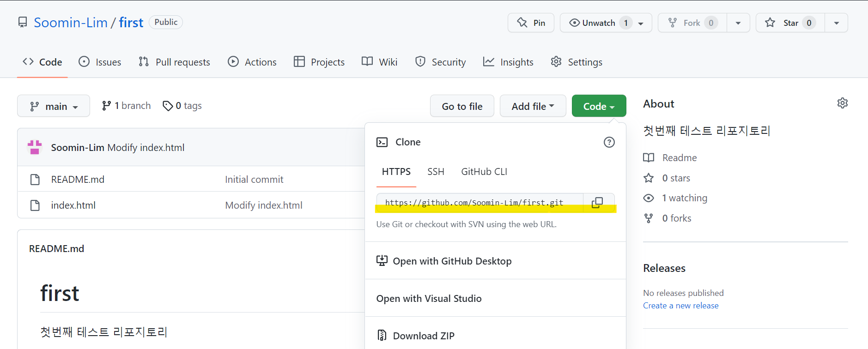Open the Pull requests tab
Viewport: 868px width, 349px height.
[174, 62]
